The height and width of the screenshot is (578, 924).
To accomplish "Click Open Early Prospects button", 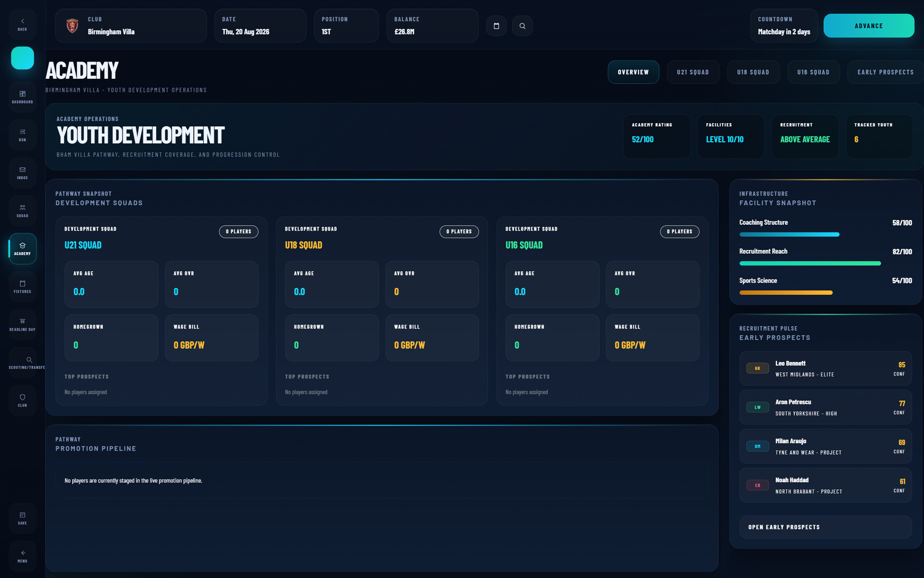I will (x=825, y=527).
